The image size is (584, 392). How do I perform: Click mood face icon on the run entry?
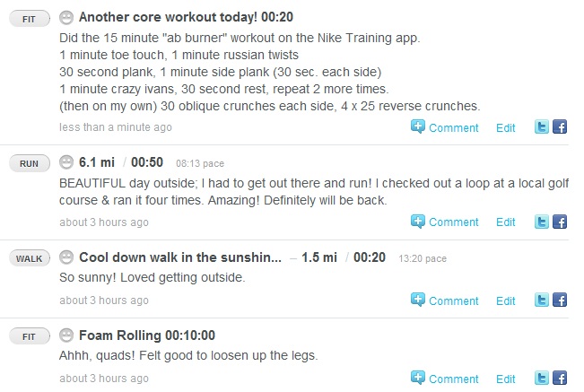[x=66, y=161]
